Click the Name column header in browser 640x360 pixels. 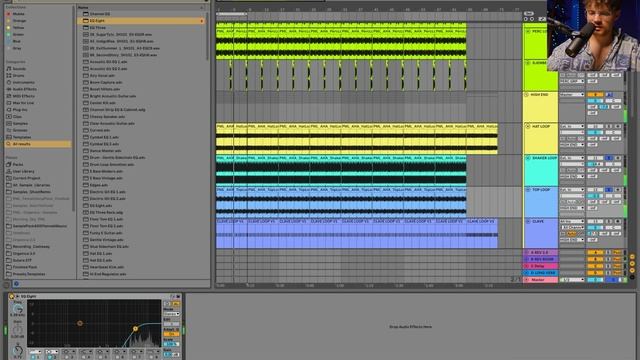coord(141,7)
